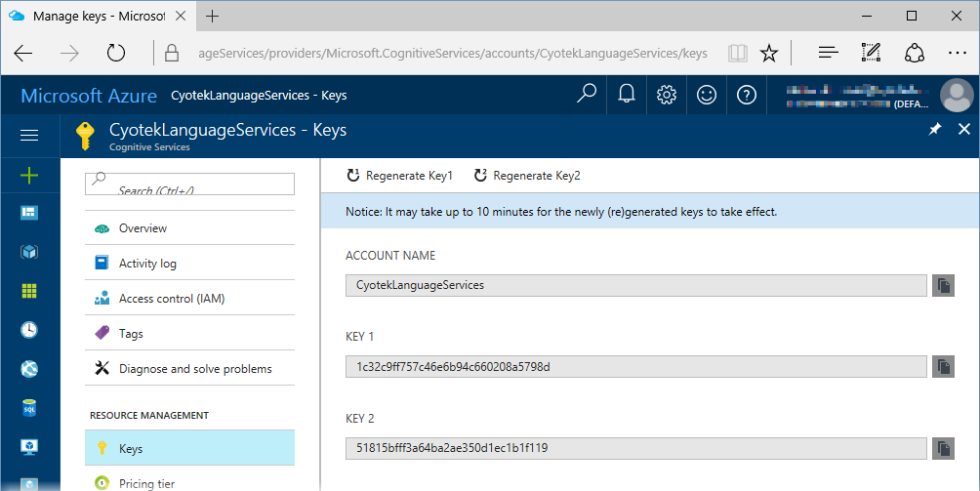Click Regenerate Key1 button
This screenshot has width=980, height=491.
pos(400,176)
